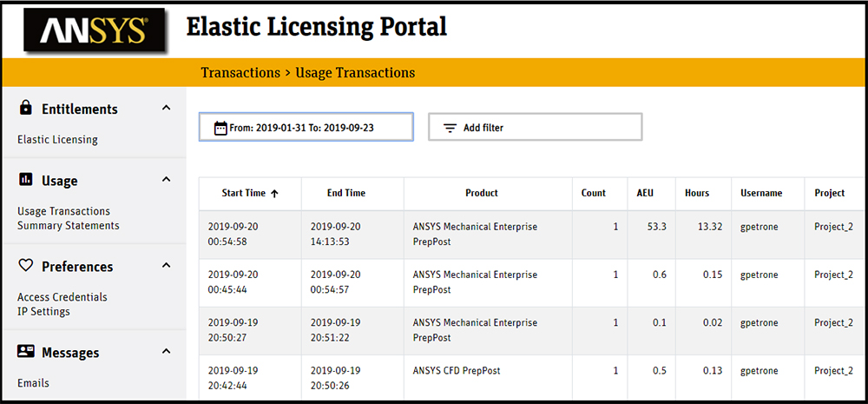Viewport: 868px width, 404px height.
Task: Click the filter lines icon
Action: pyautogui.click(x=450, y=128)
